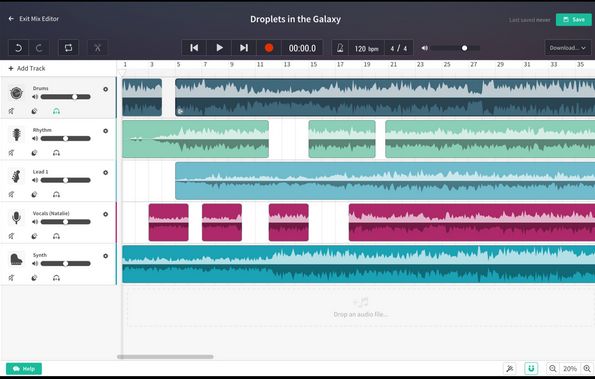Open the Rhythm track settings gear
The height and width of the screenshot is (379, 595).
105,131
